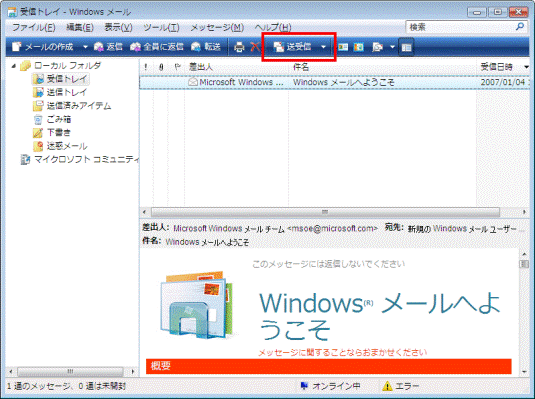Screen dimensions: 535x399
Task: Click the 受信日時 sort arrow
Action: 526,67
